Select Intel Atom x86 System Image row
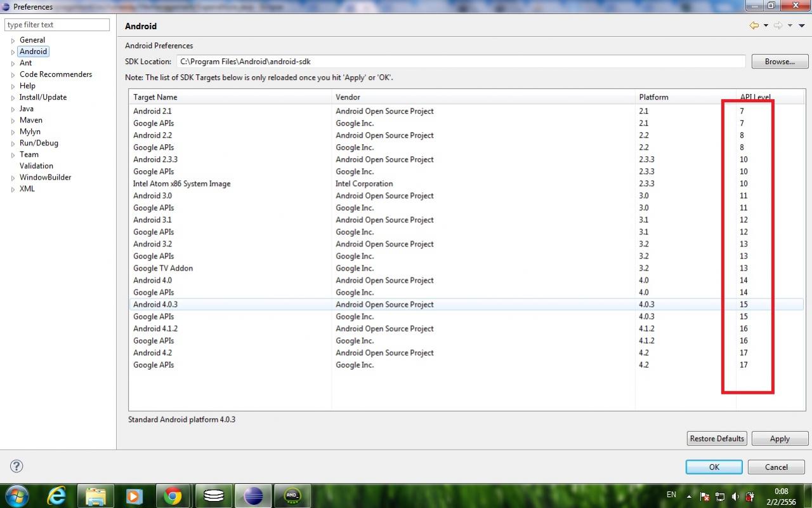This screenshot has height=508, width=812. click(466, 184)
